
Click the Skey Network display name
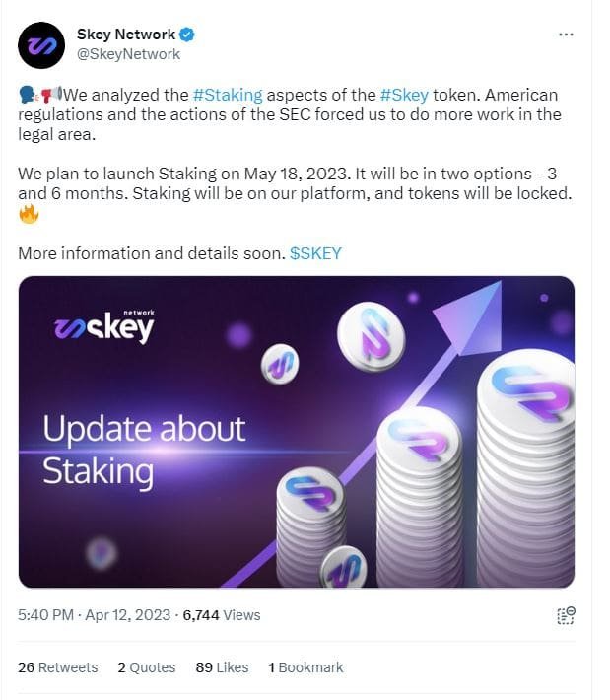[x=126, y=35]
